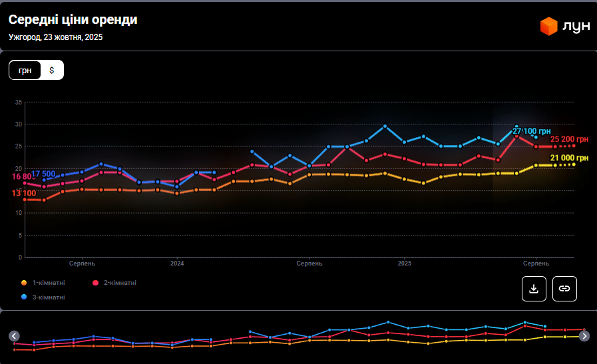Click the Ужгород, 23 жовтня, 2025 subtitle
The width and height of the screenshot is (597, 364).
56,37
